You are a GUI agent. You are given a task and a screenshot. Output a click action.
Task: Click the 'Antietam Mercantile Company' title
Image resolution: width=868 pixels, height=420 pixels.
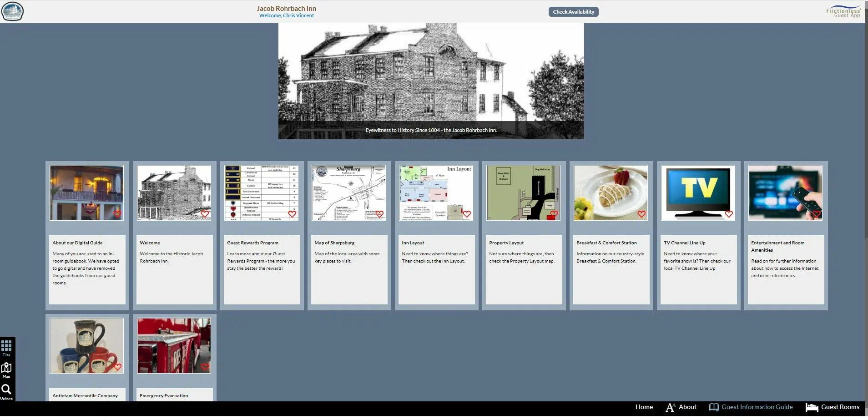pyautogui.click(x=85, y=396)
